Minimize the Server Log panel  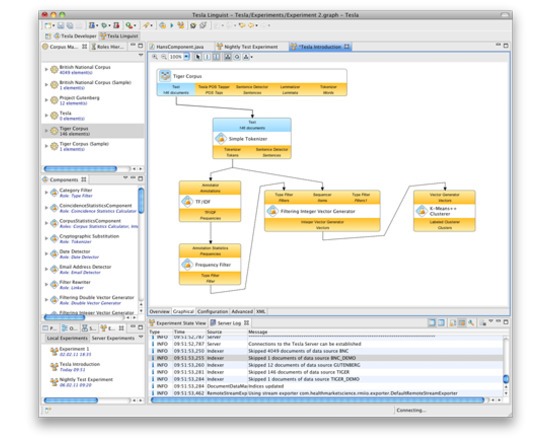[498, 321]
